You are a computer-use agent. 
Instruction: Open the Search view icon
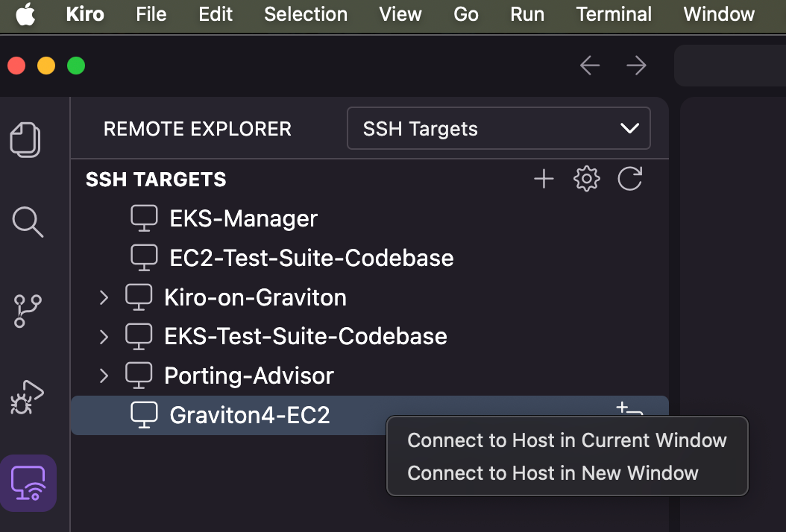point(28,221)
